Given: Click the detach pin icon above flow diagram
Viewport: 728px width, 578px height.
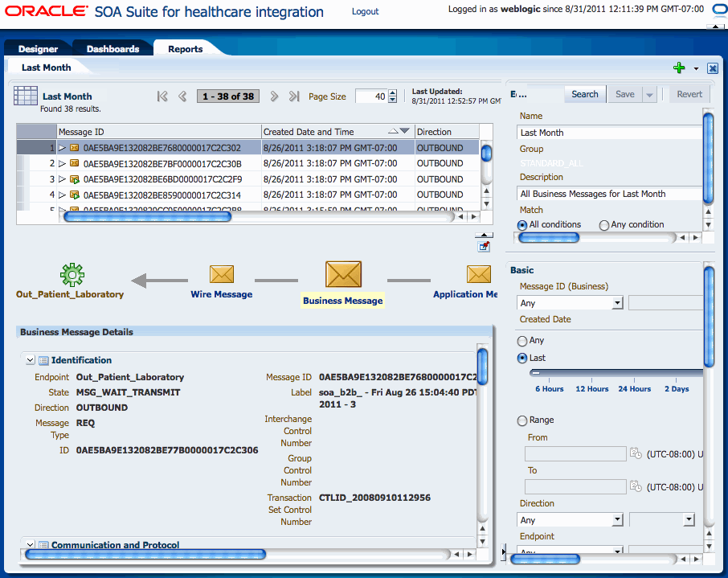Looking at the screenshot, I should click(x=484, y=247).
